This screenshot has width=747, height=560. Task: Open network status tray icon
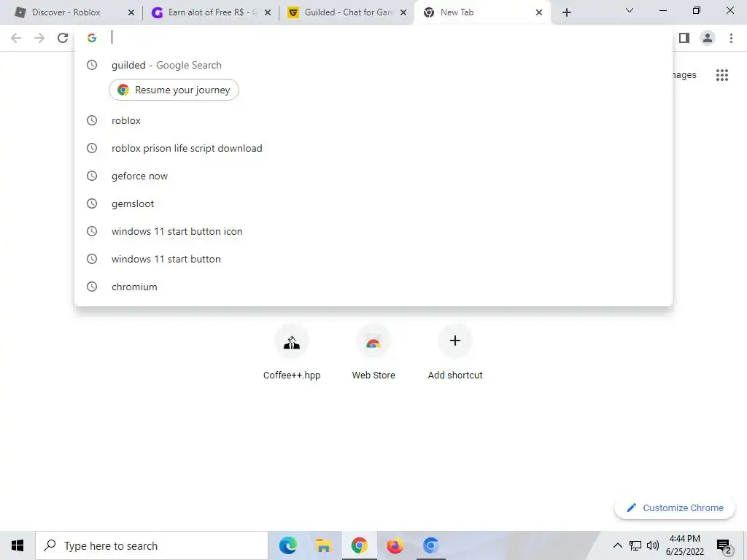[x=635, y=545]
